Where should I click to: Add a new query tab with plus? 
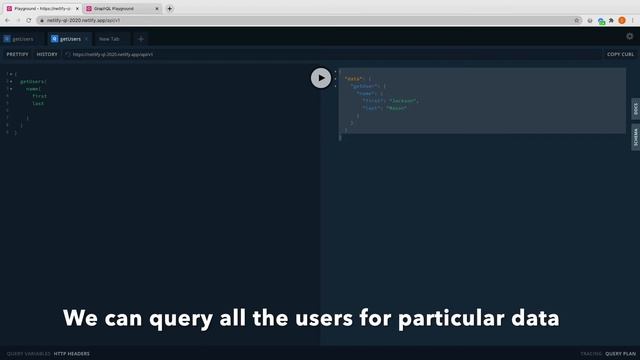141,39
